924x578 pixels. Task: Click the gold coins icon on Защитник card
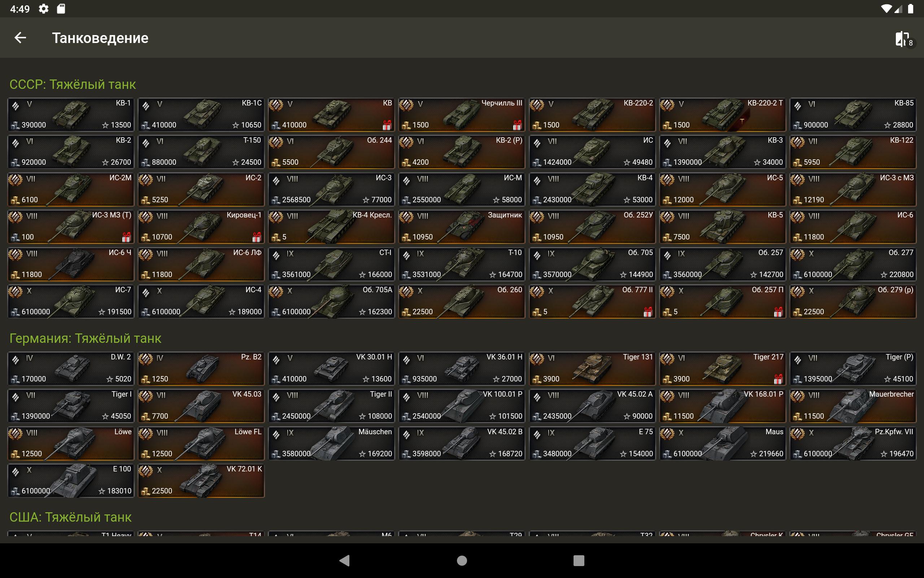point(406,237)
